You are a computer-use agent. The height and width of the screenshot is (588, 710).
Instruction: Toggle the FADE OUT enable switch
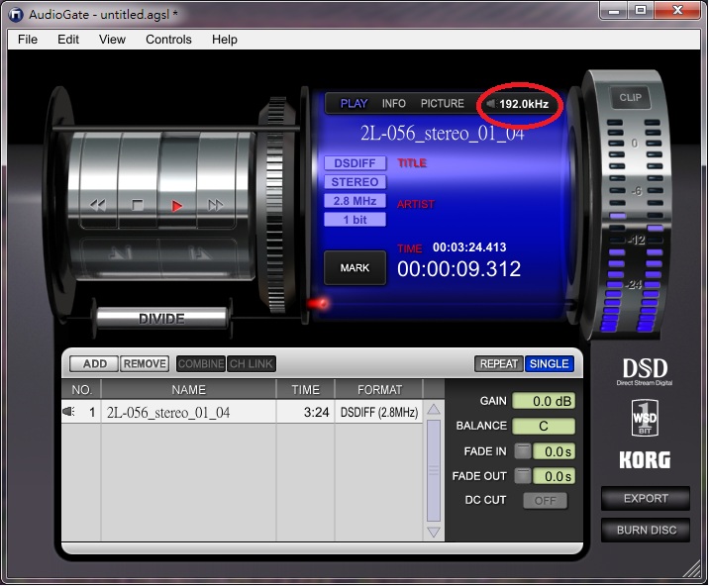[523, 476]
